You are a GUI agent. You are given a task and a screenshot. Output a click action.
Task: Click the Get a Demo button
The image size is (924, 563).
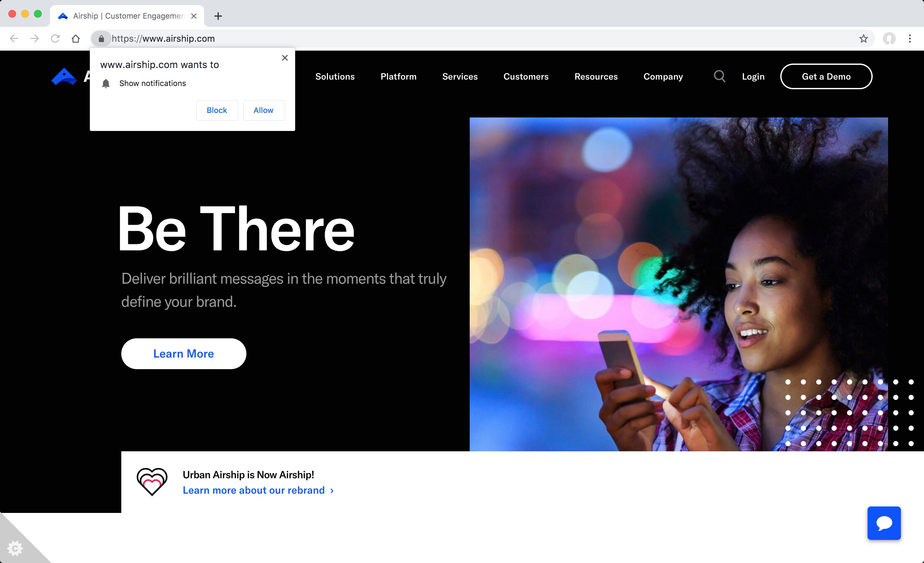point(826,76)
